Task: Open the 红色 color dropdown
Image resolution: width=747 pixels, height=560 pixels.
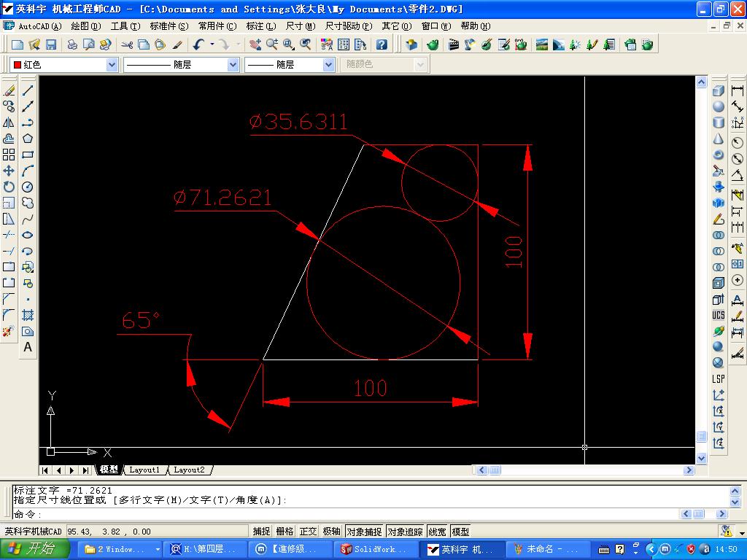Action: pos(112,64)
